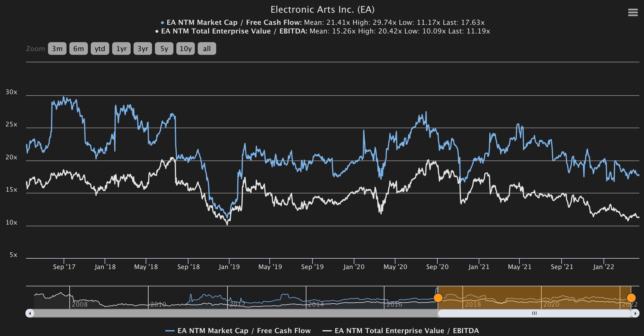Image resolution: width=644 pixels, height=336 pixels.
Task: Choose the 3yr zoom range
Action: tap(143, 48)
